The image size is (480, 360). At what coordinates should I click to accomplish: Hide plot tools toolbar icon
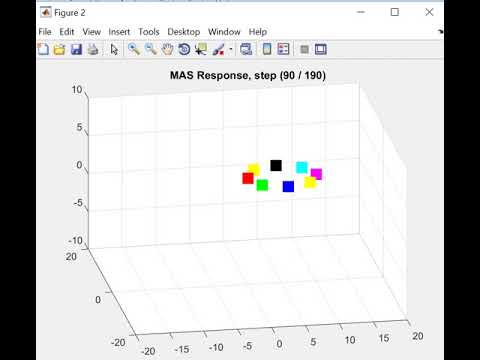click(304, 49)
